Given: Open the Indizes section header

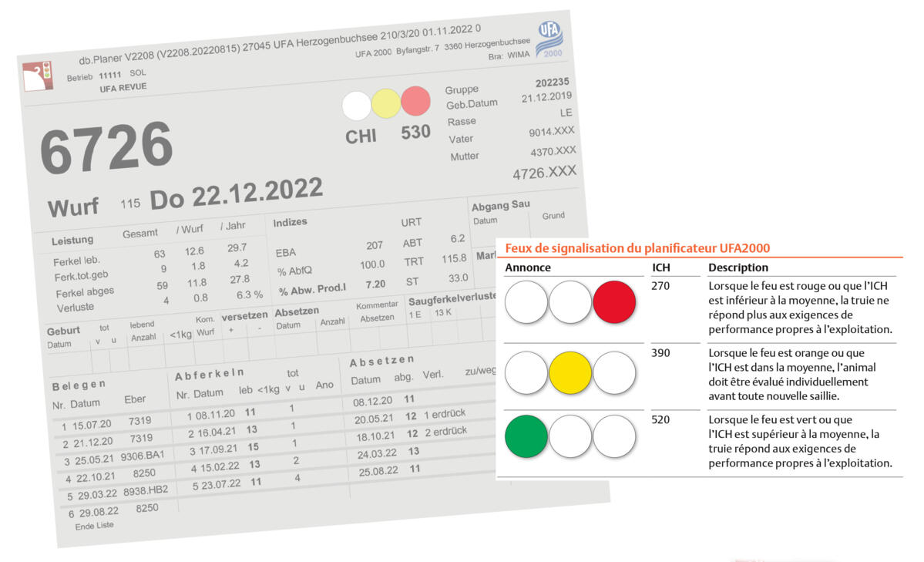Looking at the screenshot, I should coord(290,222).
